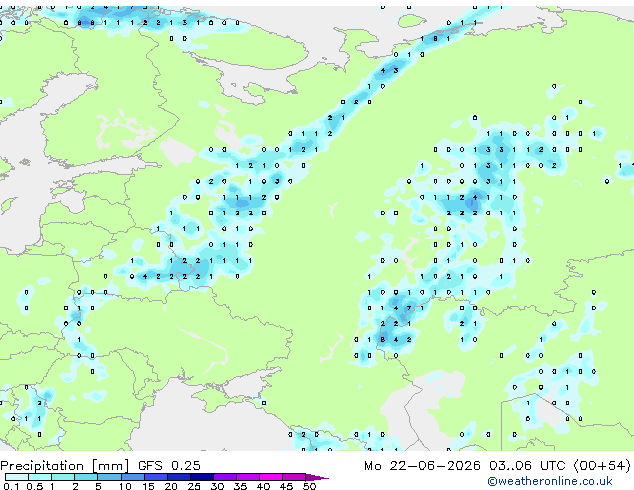Select the 1–2 mm legend color box
Screen dimensions: 634x490
click(x=63, y=477)
